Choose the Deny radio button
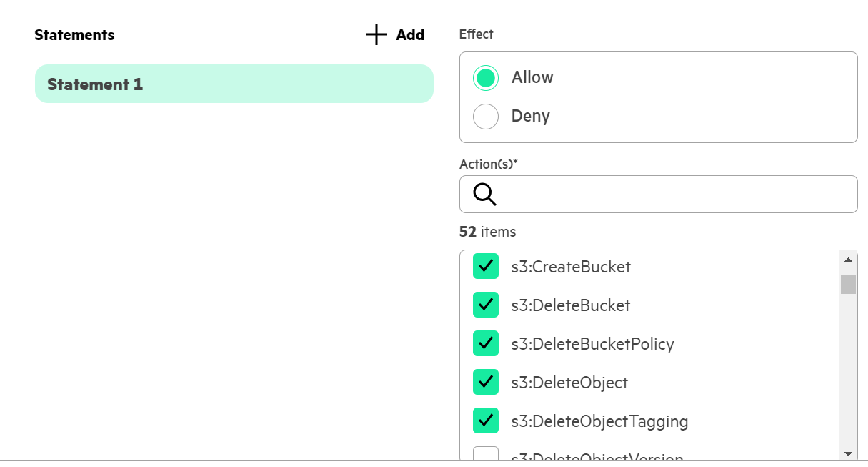 coord(486,117)
